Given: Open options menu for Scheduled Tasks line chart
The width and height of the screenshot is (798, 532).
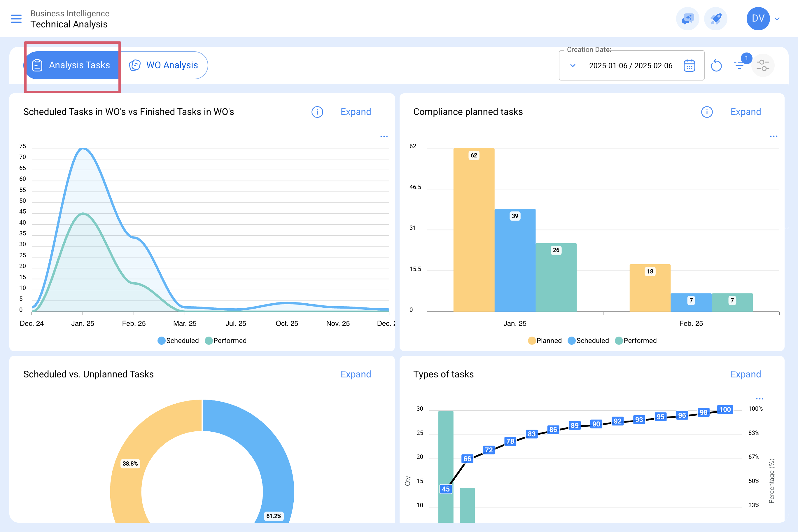Looking at the screenshot, I should pyautogui.click(x=384, y=136).
